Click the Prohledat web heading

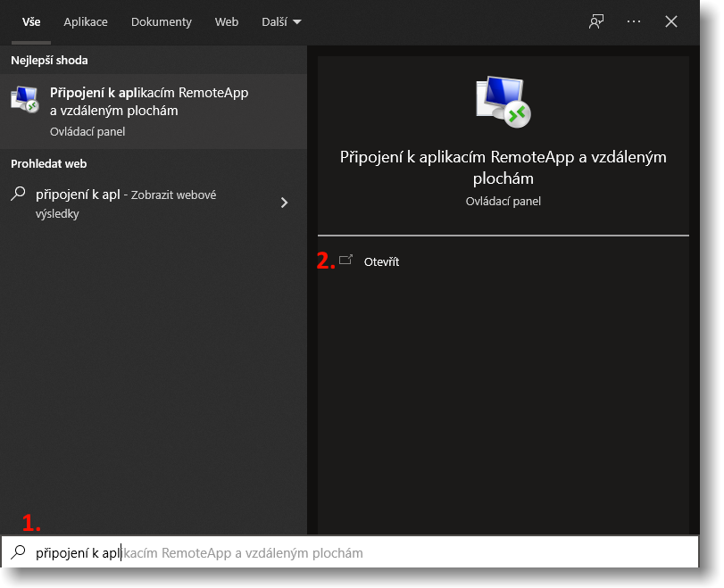coord(48,164)
